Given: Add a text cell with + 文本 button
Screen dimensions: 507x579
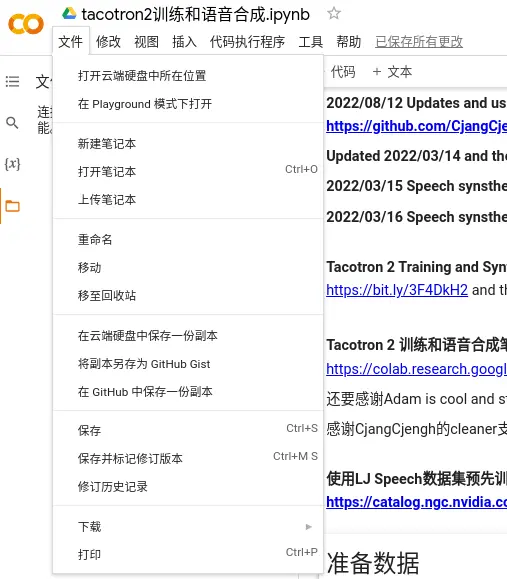Looking at the screenshot, I should pos(392,72).
